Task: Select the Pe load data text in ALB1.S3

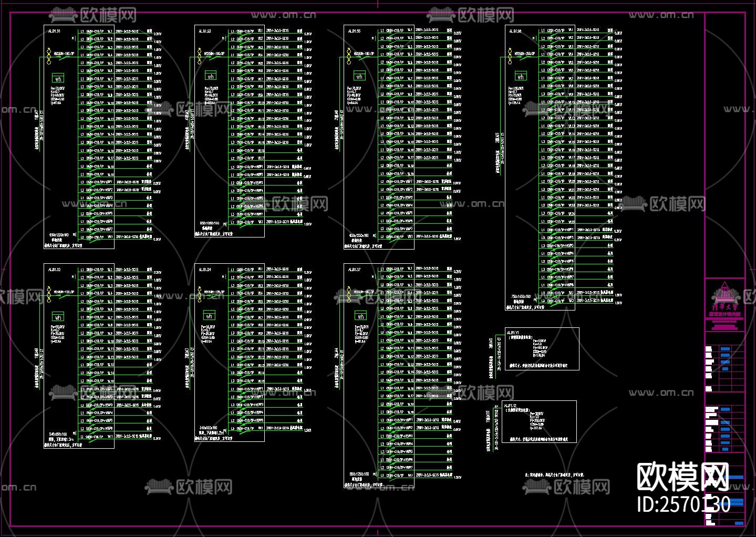Action: pyautogui.click(x=211, y=95)
